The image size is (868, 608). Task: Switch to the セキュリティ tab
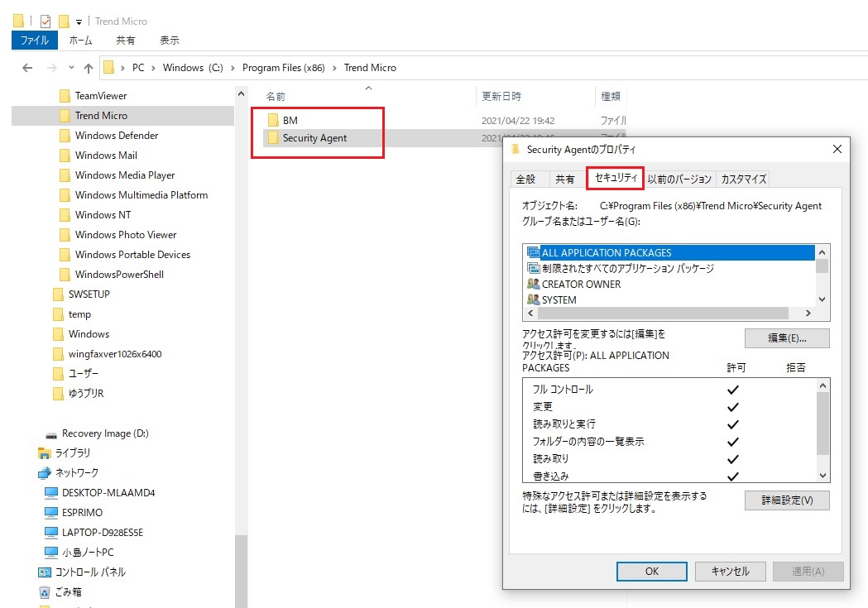tap(615, 178)
